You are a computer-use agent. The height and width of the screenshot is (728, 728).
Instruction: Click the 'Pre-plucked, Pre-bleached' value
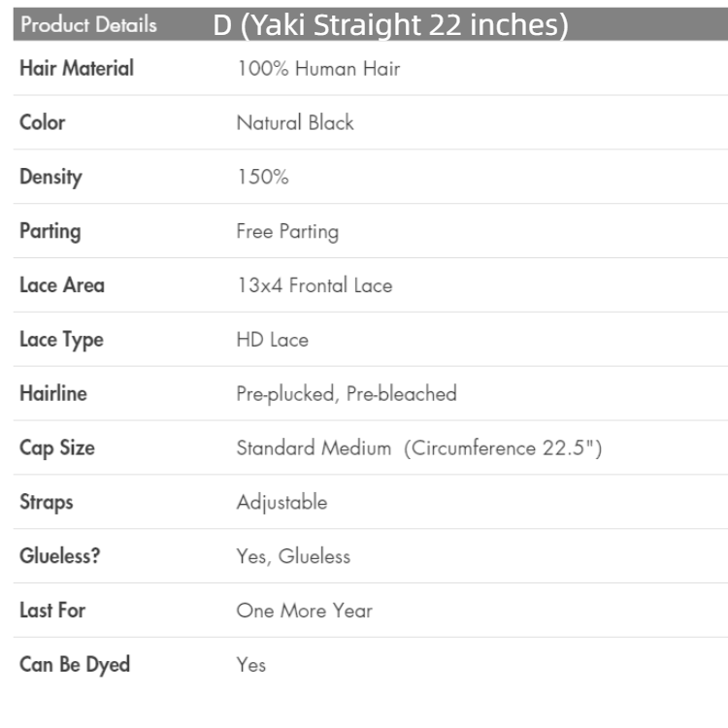(347, 394)
